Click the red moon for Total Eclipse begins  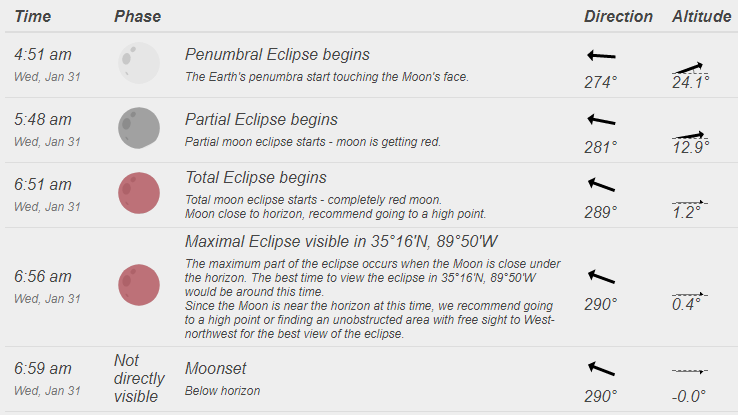[x=139, y=193]
